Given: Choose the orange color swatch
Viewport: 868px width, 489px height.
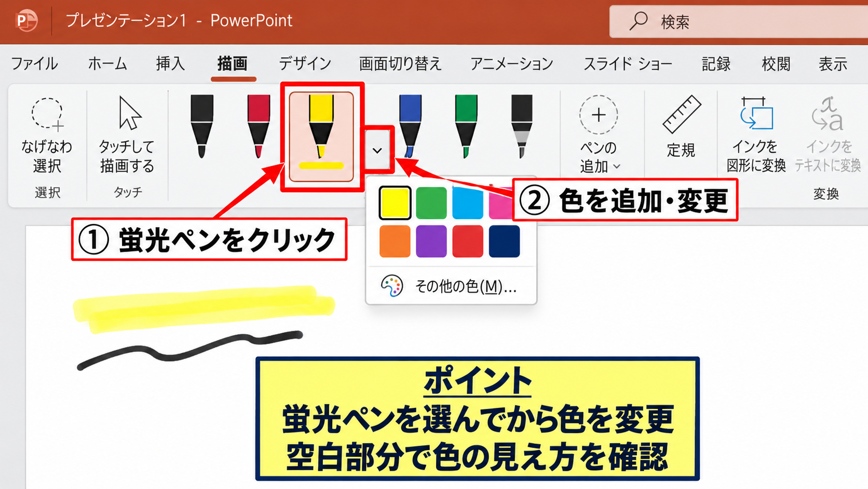Looking at the screenshot, I should [395, 241].
